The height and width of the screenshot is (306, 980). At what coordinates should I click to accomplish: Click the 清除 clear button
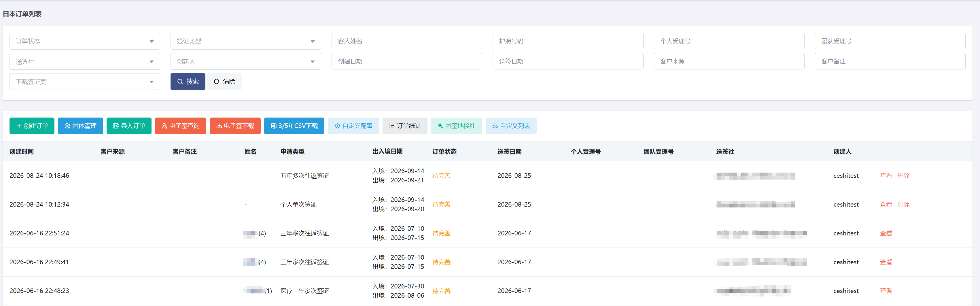pos(224,82)
